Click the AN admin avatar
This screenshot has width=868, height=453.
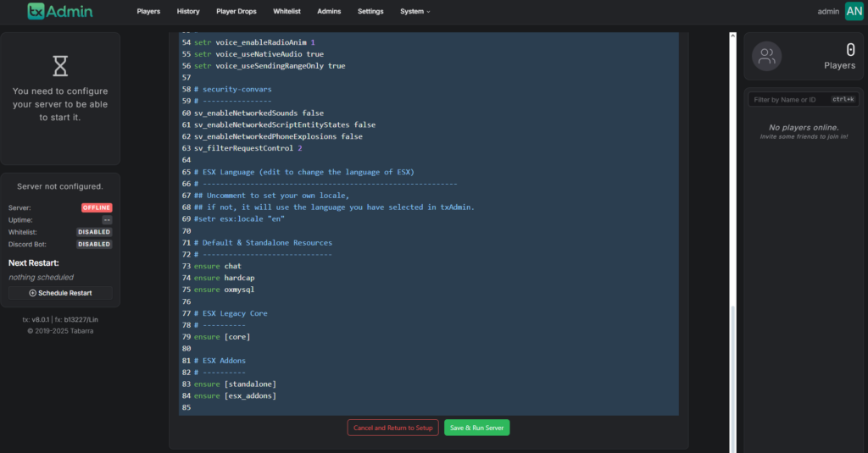point(854,11)
